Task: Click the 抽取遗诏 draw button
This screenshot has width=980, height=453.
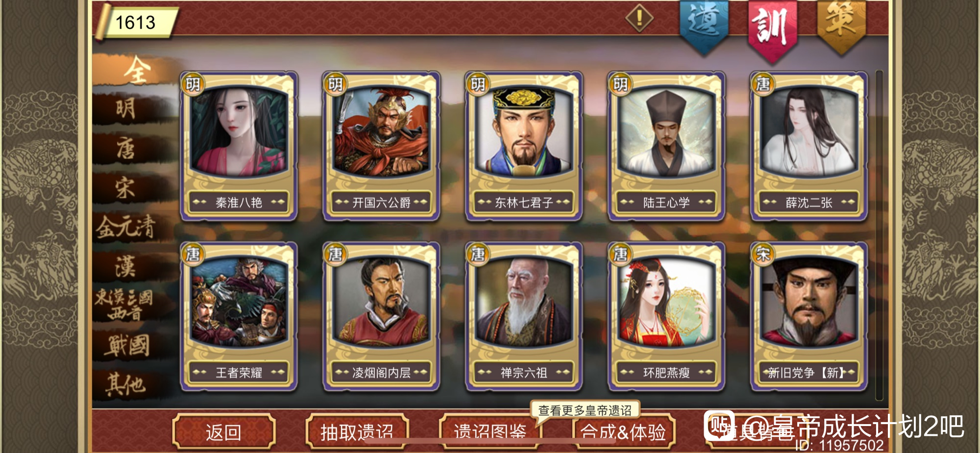Action: [357, 432]
